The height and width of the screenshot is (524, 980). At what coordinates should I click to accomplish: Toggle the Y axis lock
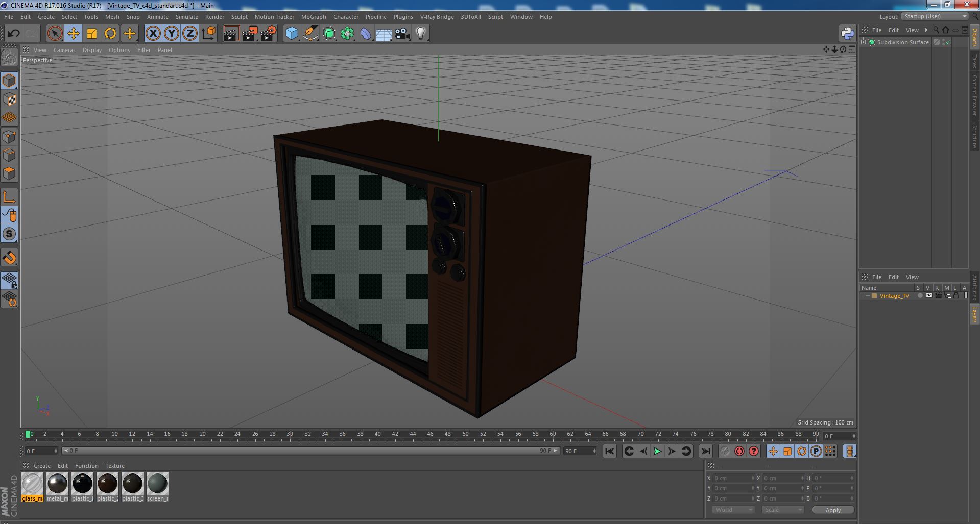click(x=172, y=34)
